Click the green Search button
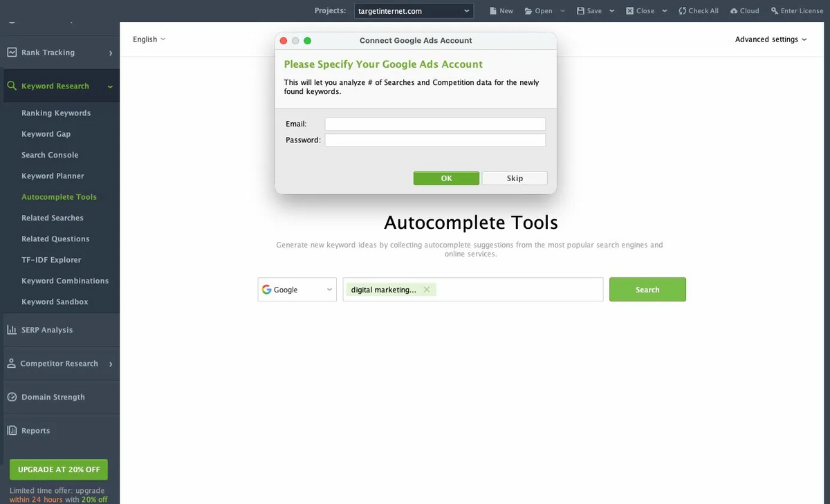The width and height of the screenshot is (830, 504). pos(647,290)
